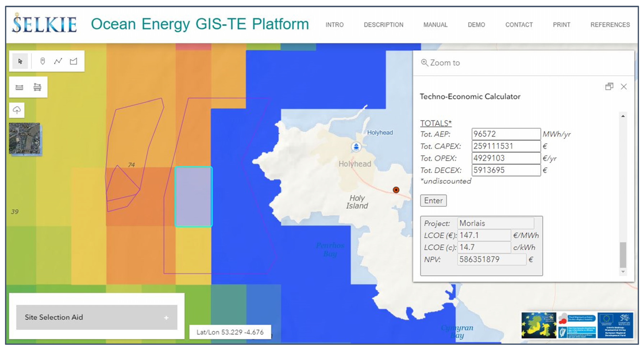Click the Holyhead port marker icon

[356, 147]
